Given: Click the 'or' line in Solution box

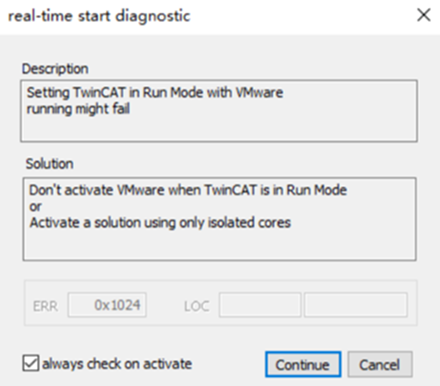Looking at the screenshot, I should 35,207.
